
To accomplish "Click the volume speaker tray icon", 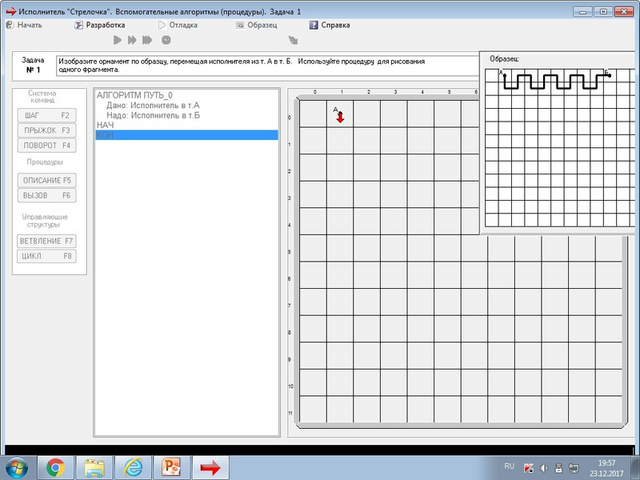I will coord(544,468).
